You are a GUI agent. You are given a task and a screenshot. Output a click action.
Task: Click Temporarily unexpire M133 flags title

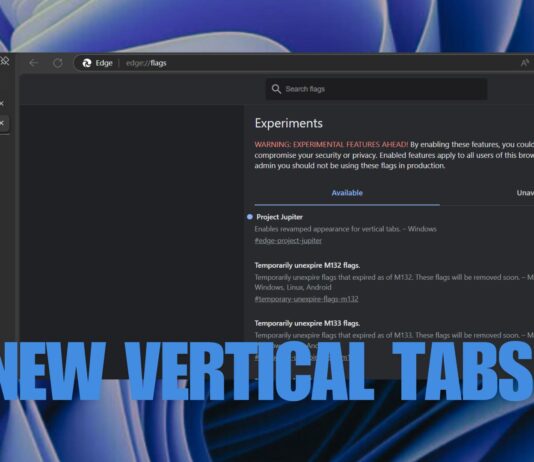point(307,323)
